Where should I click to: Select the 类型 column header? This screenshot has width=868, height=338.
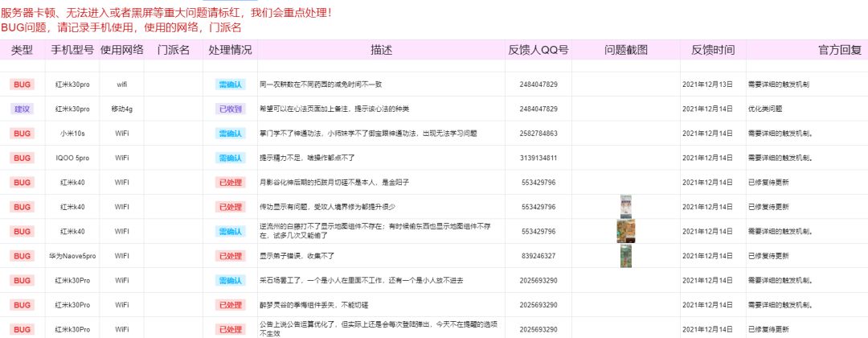pyautogui.click(x=23, y=50)
